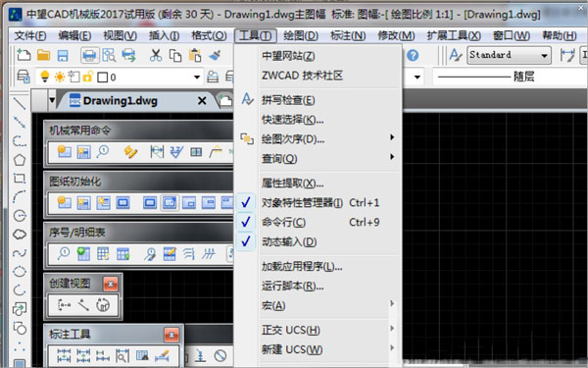Click the new drawing tab button
588x368 pixels.
click(x=225, y=101)
